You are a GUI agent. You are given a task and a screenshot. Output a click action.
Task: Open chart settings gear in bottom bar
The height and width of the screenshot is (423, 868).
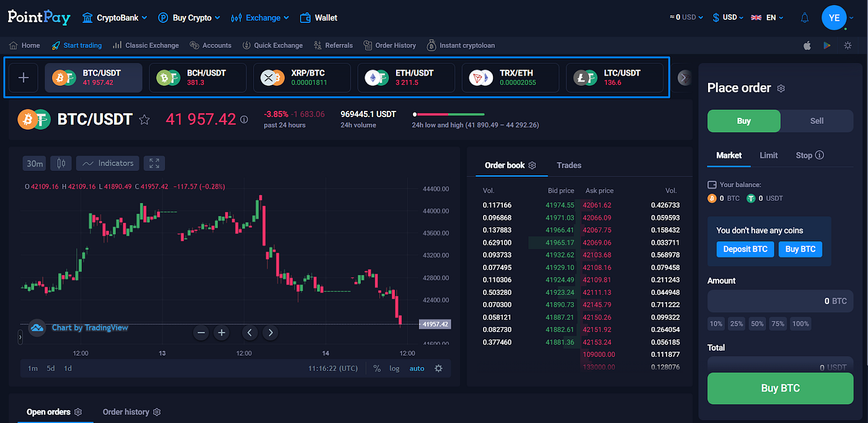(x=438, y=368)
